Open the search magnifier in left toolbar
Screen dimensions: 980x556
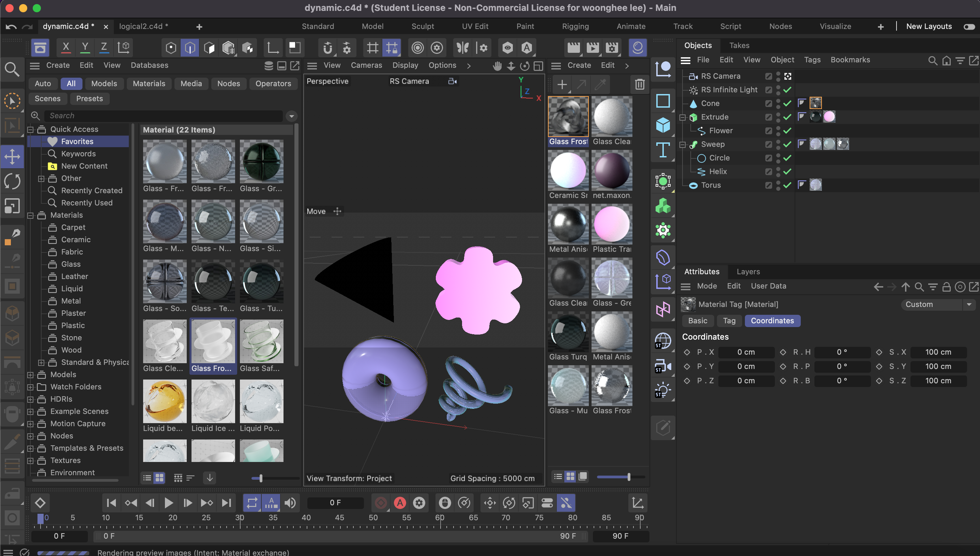click(x=12, y=69)
